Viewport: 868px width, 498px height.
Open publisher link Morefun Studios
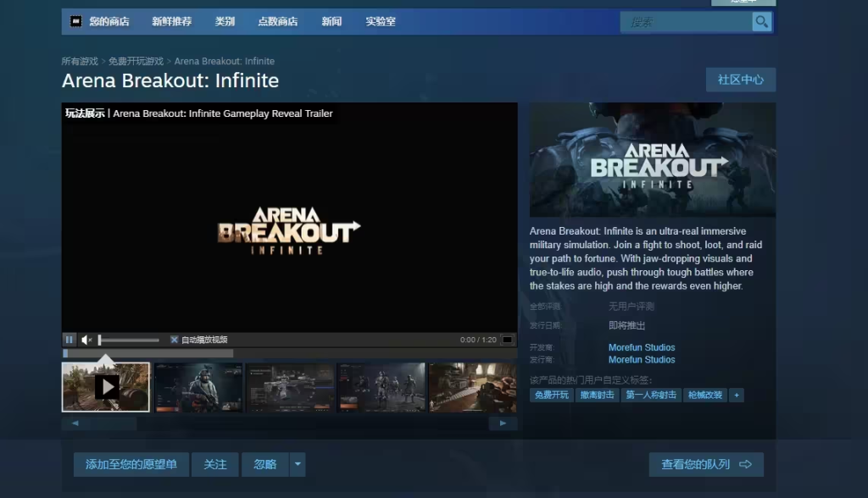642,360
